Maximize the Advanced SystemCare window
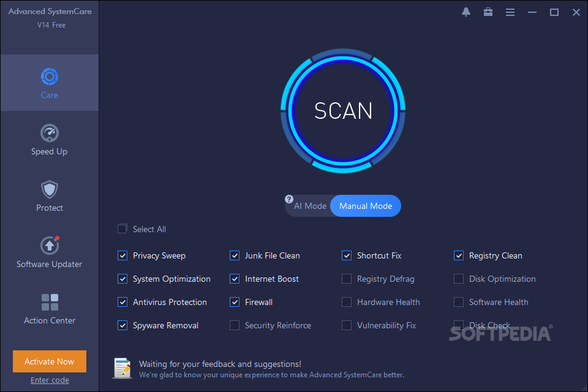 tap(554, 12)
